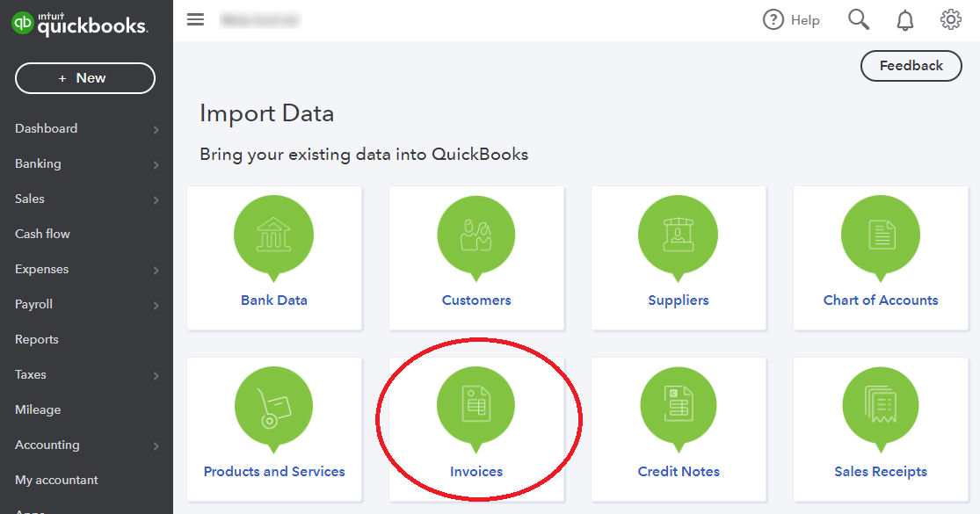Open the settings gear icon
Viewport: 980px width, 514px height.
click(x=951, y=19)
